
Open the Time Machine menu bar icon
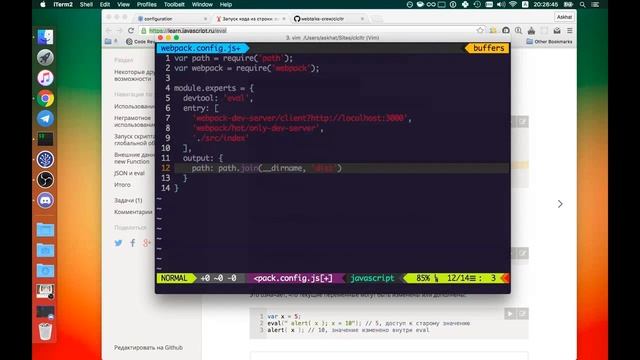tap(477, 4)
